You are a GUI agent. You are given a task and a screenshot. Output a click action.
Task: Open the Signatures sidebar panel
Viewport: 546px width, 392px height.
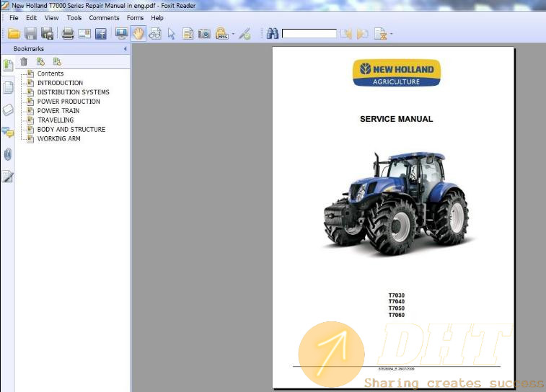point(8,177)
